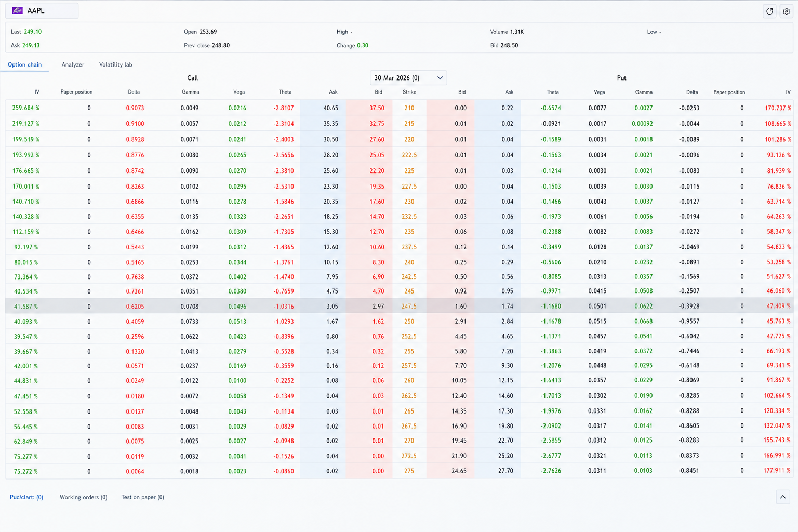Screen dimensions: 798x532
Task: Click call theta -2.8107
Action: click(x=284, y=108)
